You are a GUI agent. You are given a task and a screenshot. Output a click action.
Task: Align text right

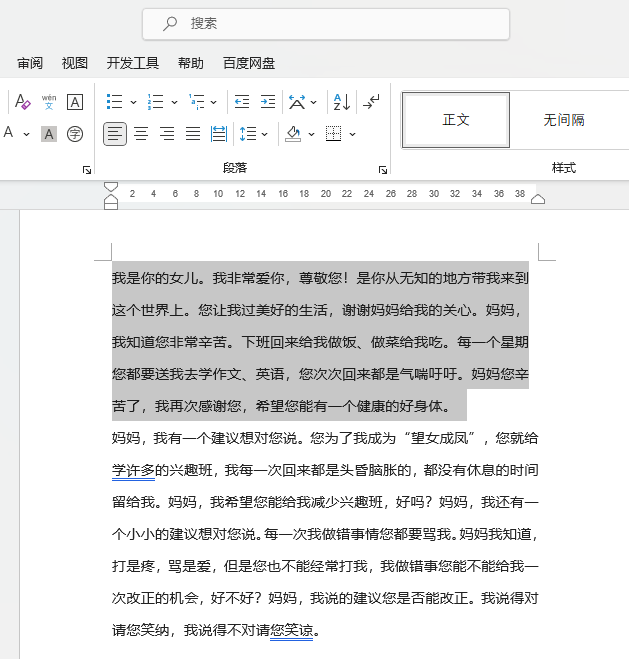click(167, 134)
